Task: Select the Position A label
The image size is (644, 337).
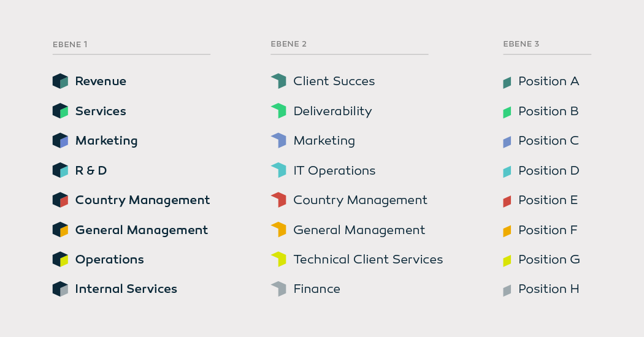Action: coord(549,81)
